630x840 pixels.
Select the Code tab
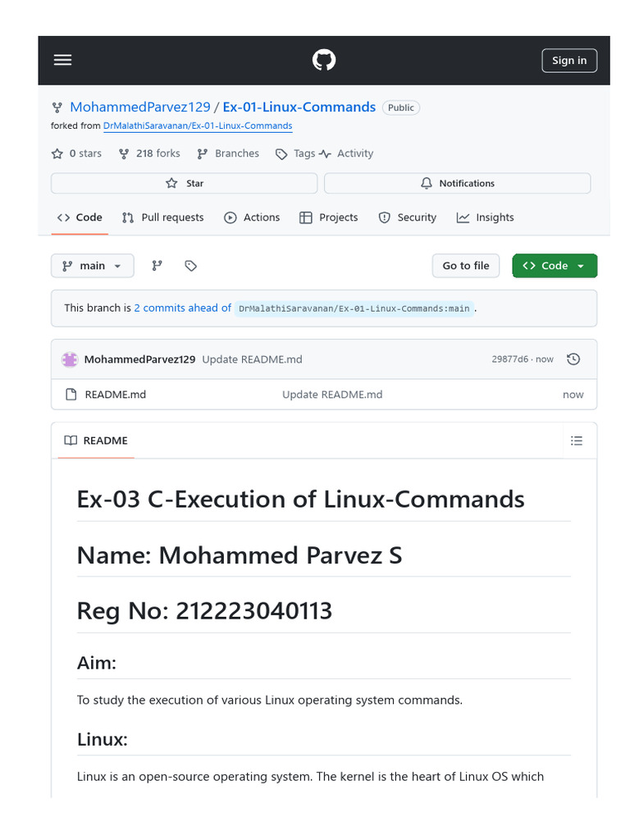pos(80,217)
